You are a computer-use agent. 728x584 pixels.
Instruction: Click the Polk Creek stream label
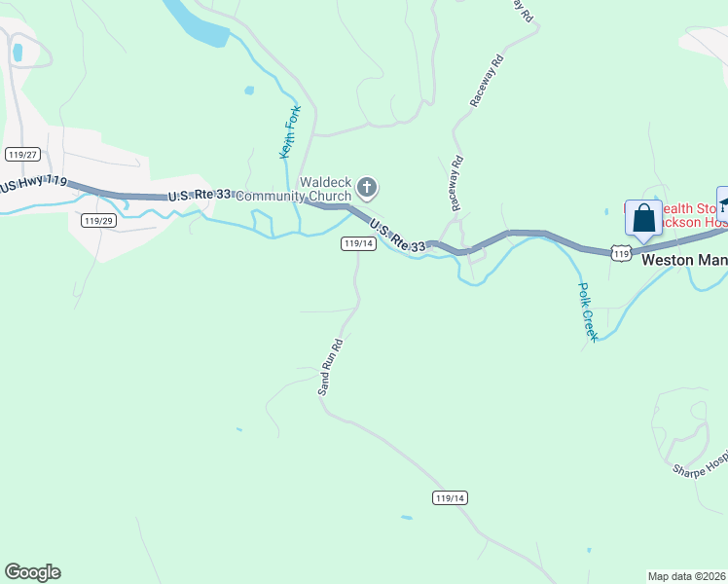588,312
